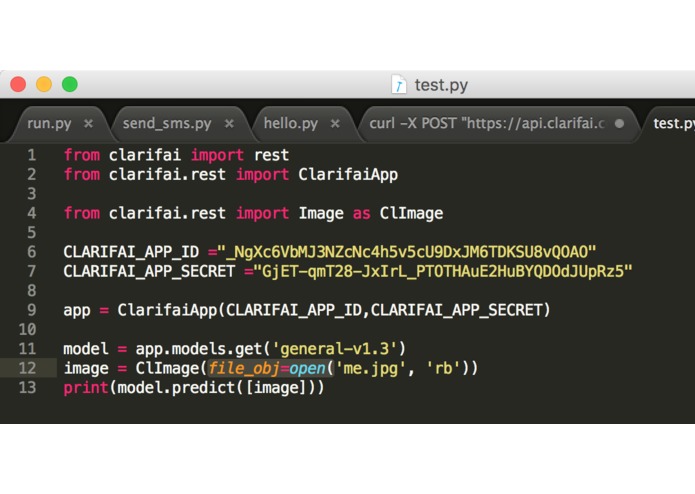
Task: Click the yellow minimize window button
Action: 44,84
